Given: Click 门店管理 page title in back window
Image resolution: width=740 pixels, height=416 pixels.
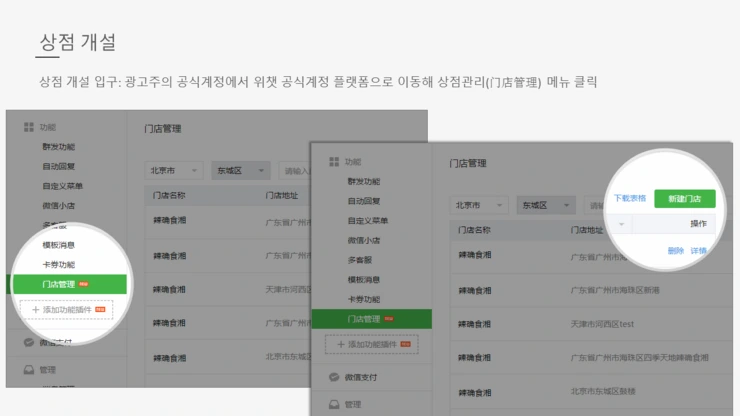Looking at the screenshot, I should [163, 129].
